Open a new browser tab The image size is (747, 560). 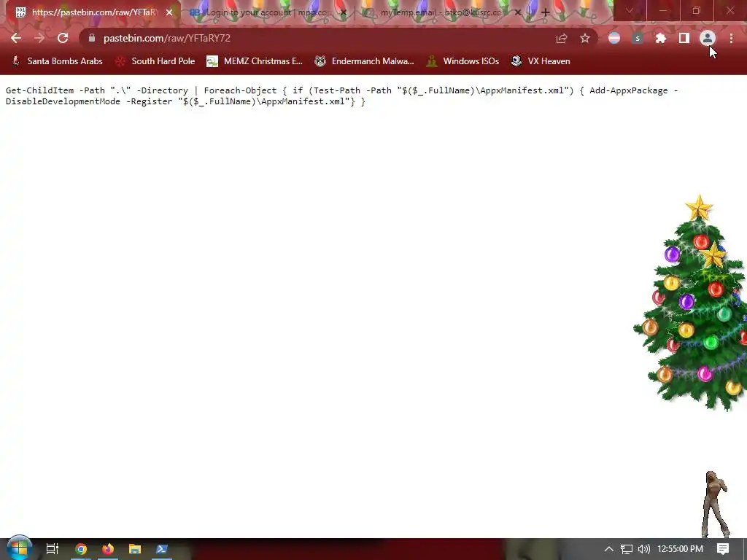coord(546,12)
